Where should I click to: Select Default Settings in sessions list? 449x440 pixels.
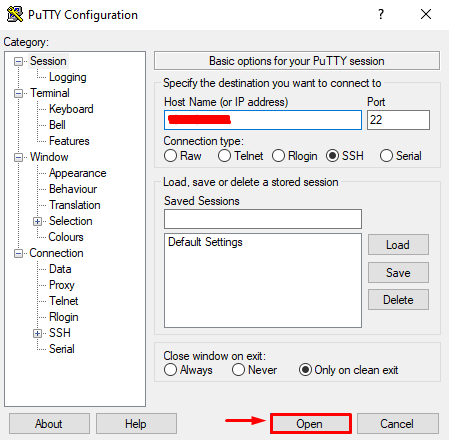point(205,242)
